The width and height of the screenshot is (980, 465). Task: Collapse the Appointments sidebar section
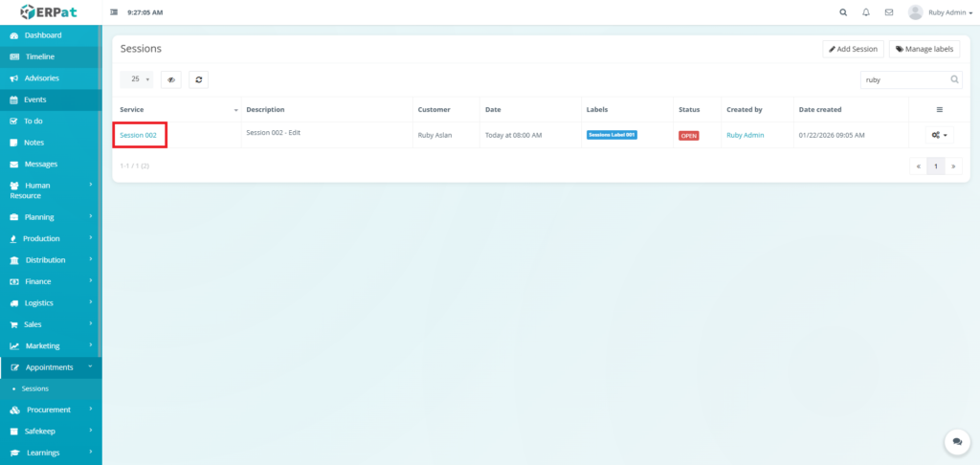51,367
